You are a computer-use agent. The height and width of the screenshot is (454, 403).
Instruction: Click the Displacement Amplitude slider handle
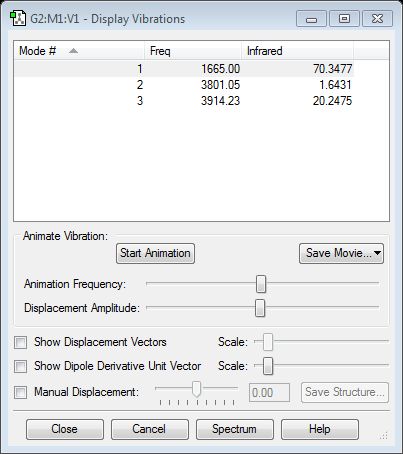coord(260,308)
